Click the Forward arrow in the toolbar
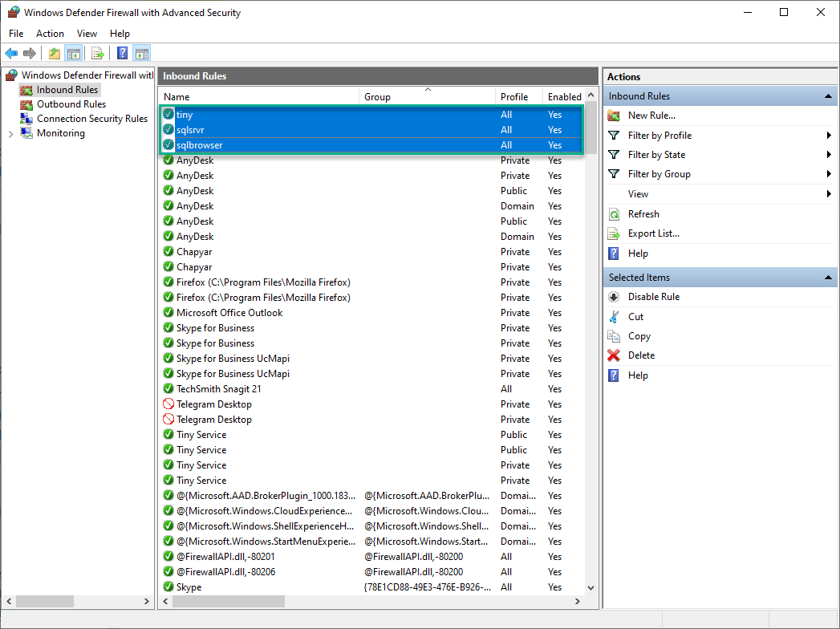 [x=30, y=53]
